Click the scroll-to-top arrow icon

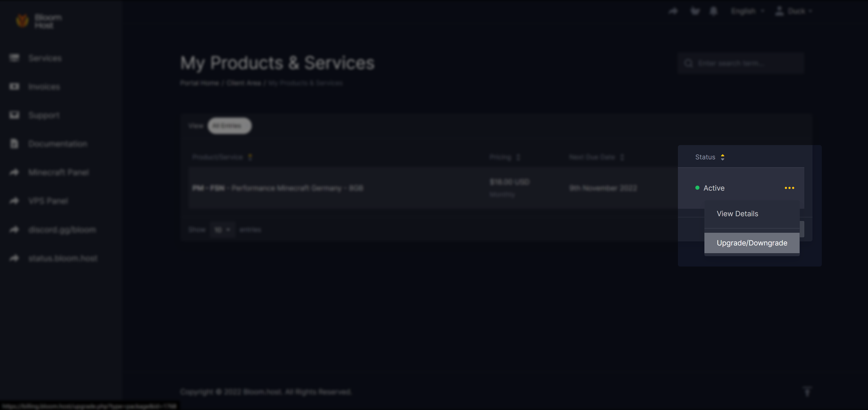[807, 391]
